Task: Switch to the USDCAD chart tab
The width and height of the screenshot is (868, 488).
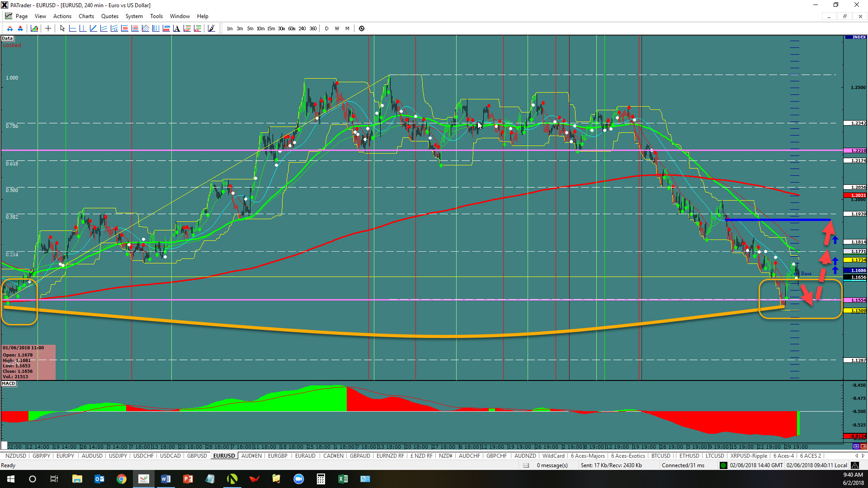Action: click(x=170, y=456)
